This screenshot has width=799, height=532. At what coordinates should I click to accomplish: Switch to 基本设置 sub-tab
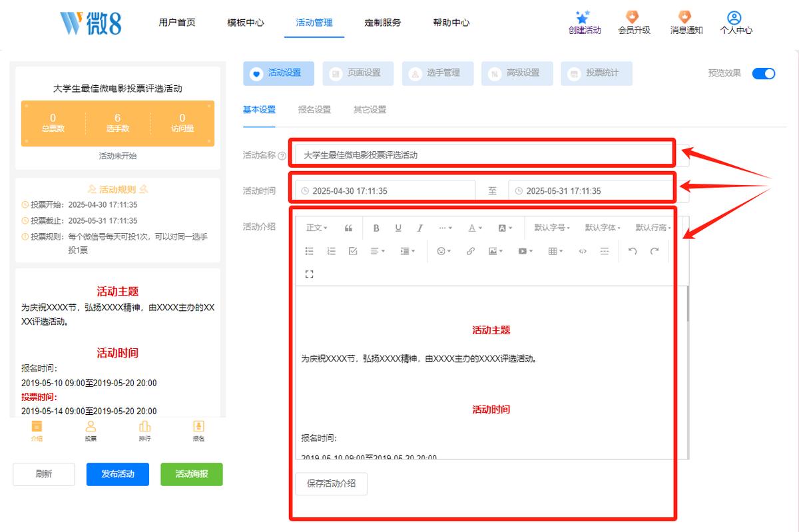pos(259,110)
